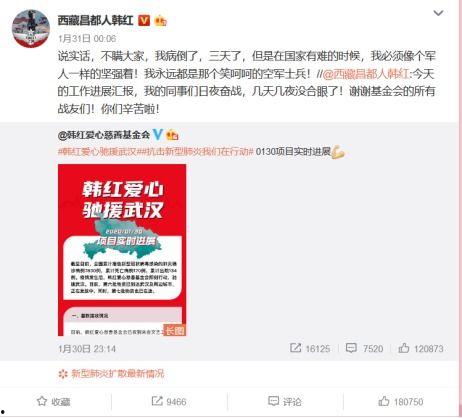
Task: Open the 1月31日 00:06 timestamp link
Action: point(87,39)
